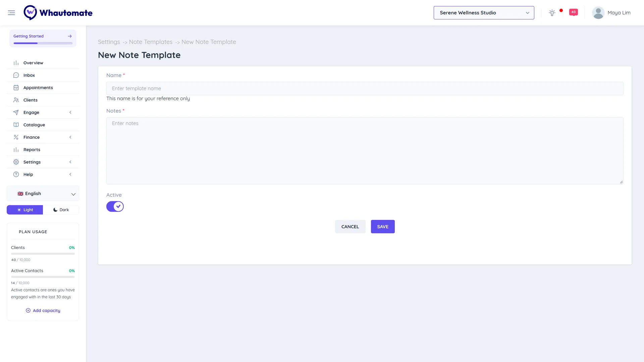Click the Add capacity link
The width and height of the screenshot is (644, 362).
pyautogui.click(x=43, y=311)
